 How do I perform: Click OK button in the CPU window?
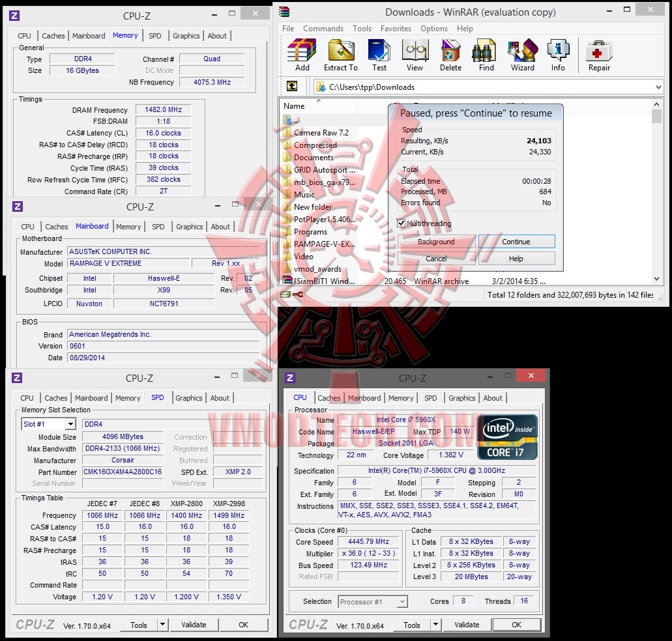(516, 625)
